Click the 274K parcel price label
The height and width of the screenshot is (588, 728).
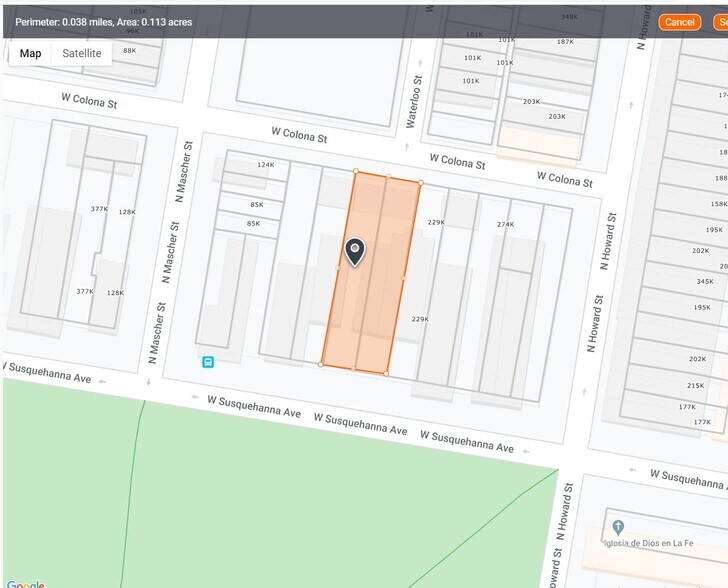[x=505, y=224]
